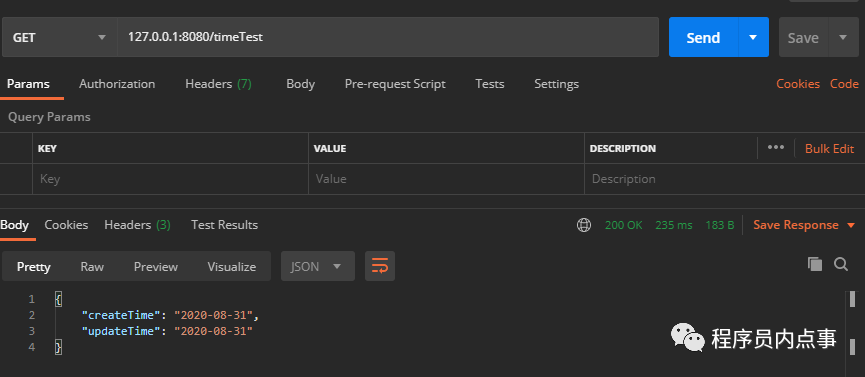Click the 235 ms response time
865x377 pixels.
(674, 225)
